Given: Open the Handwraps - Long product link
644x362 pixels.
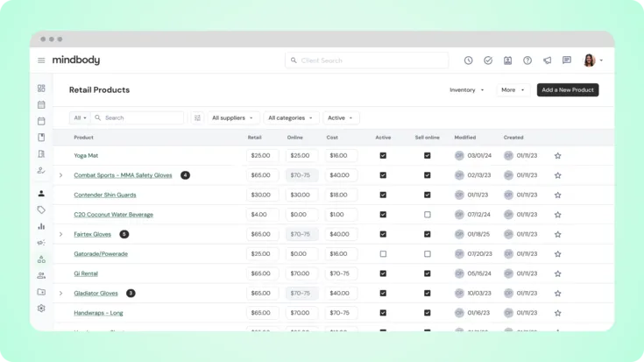Looking at the screenshot, I should 98,313.
